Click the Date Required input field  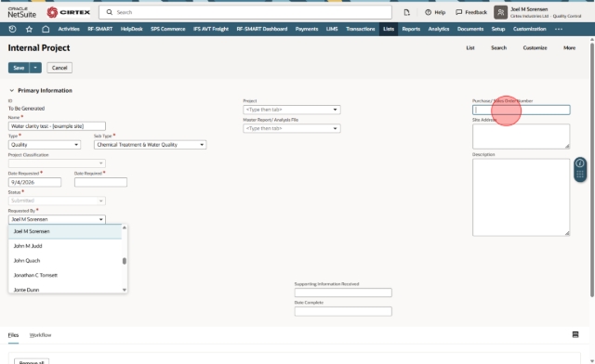coord(101,182)
